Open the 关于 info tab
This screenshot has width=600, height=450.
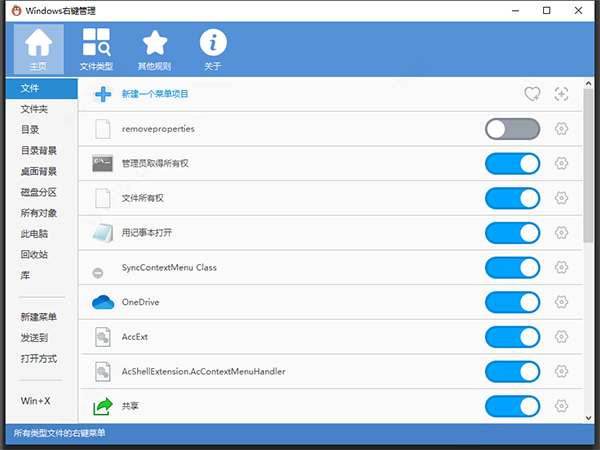pos(213,49)
